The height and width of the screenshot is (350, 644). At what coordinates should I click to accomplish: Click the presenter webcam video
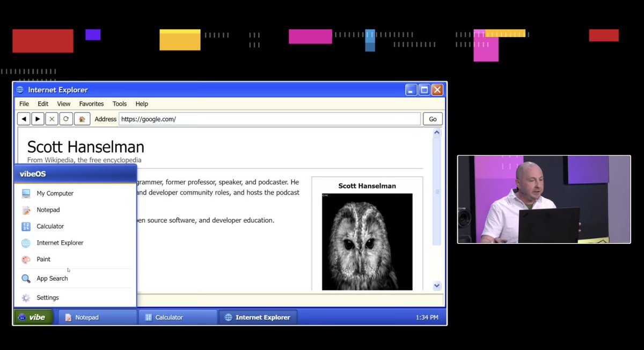pyautogui.click(x=544, y=199)
